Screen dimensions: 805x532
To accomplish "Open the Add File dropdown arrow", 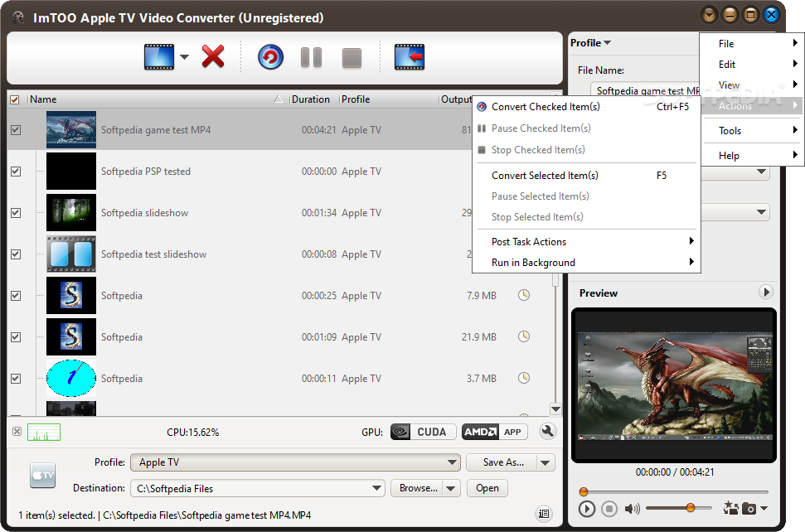I will (x=184, y=57).
